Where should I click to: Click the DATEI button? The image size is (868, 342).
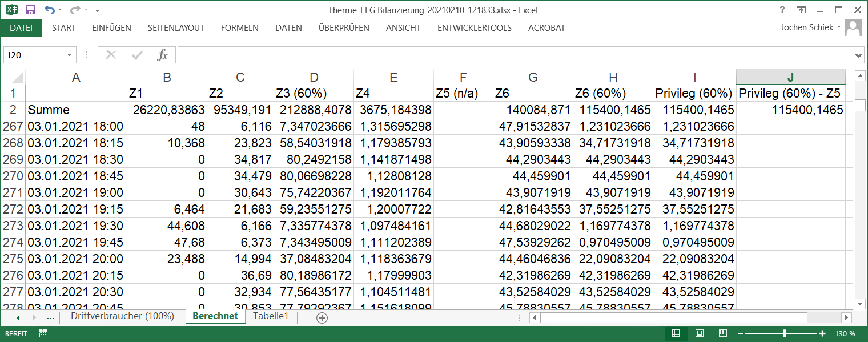tap(21, 27)
